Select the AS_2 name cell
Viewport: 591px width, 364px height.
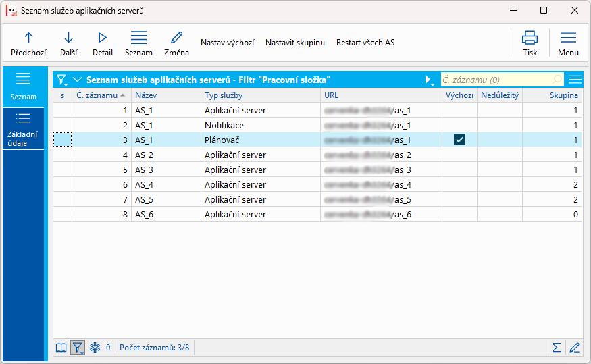pos(166,155)
